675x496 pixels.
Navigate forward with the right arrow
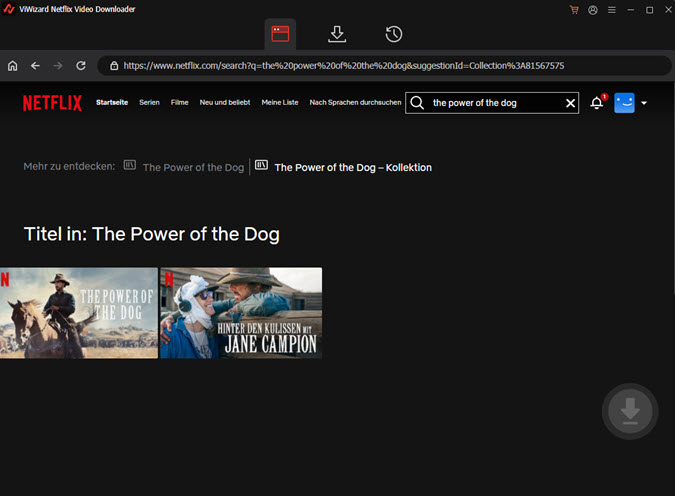(58, 65)
